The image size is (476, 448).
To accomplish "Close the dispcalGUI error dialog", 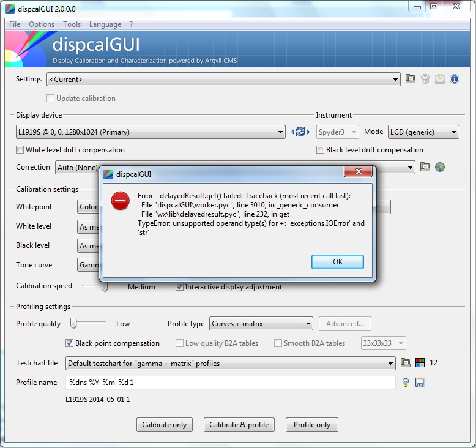I will tap(358, 171).
